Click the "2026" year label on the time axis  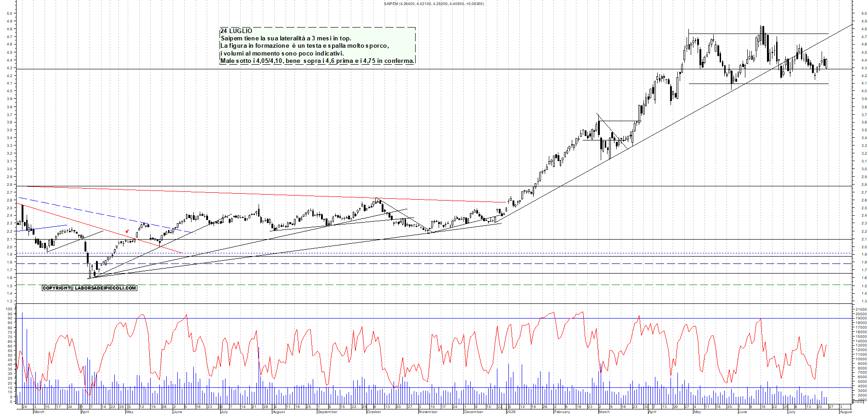(x=511, y=412)
